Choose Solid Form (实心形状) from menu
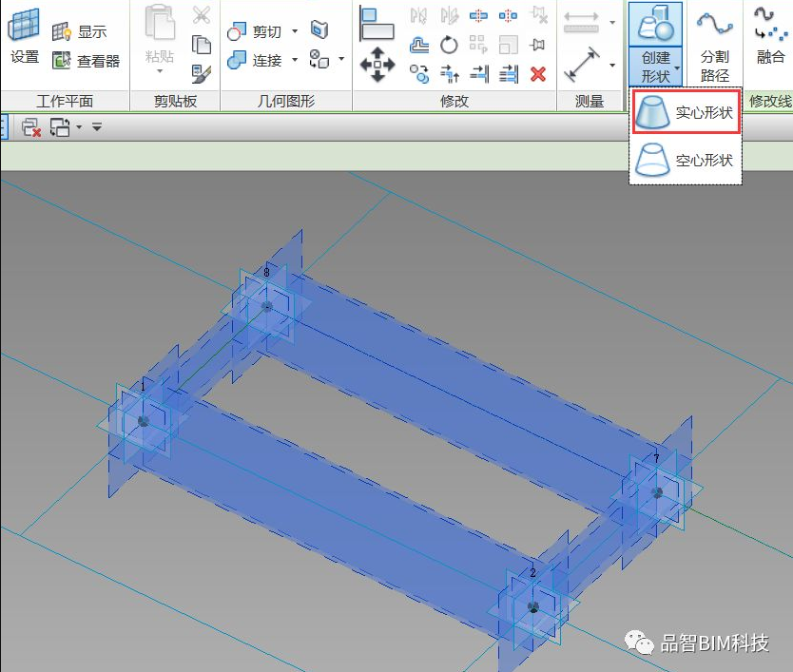Image resolution: width=793 pixels, height=672 pixels. pyautogui.click(x=686, y=112)
